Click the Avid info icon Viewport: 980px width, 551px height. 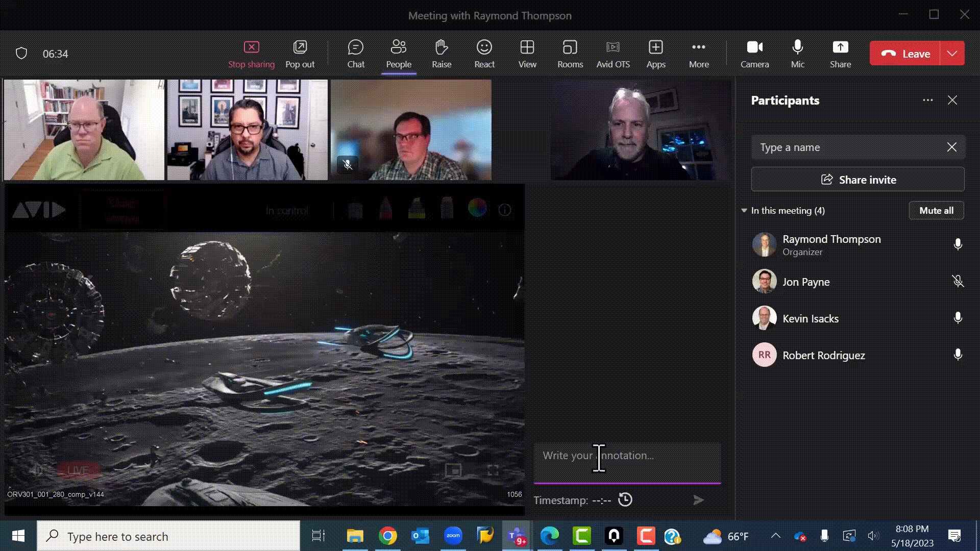tap(505, 210)
